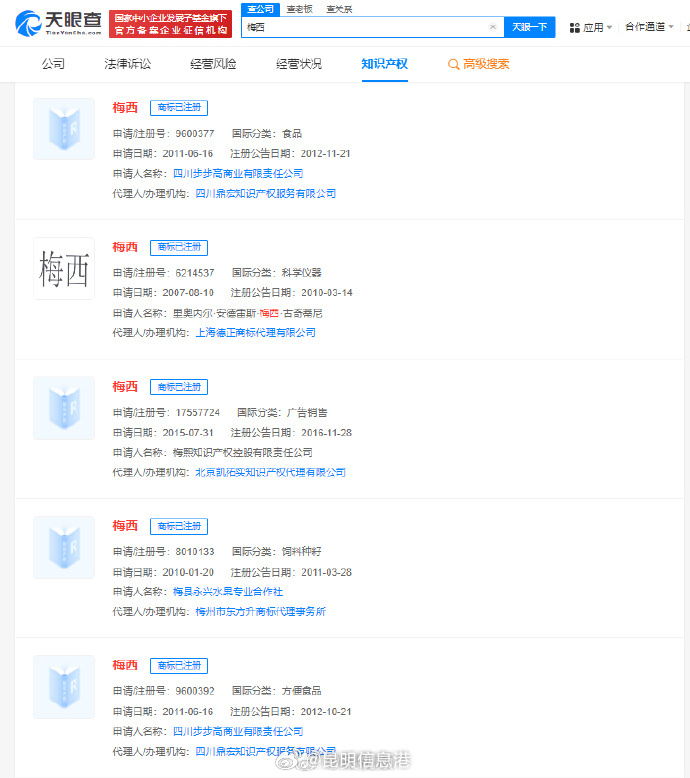Select application date 2007-08-10

(x=188, y=293)
